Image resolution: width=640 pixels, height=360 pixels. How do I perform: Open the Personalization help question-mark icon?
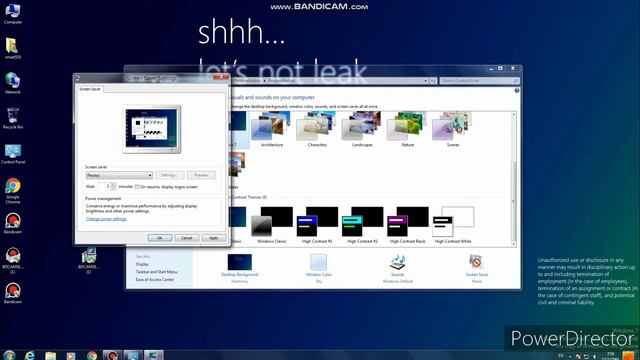(517, 90)
